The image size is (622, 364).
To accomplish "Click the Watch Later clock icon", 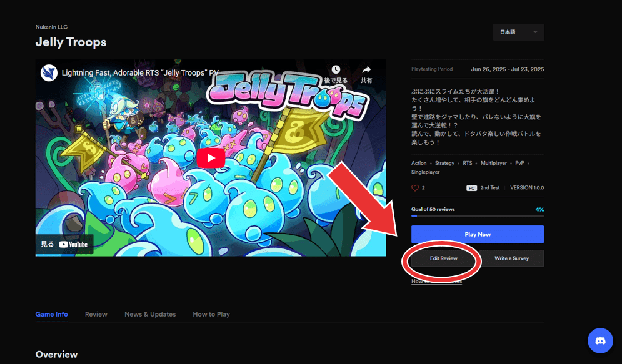I will tap(336, 70).
